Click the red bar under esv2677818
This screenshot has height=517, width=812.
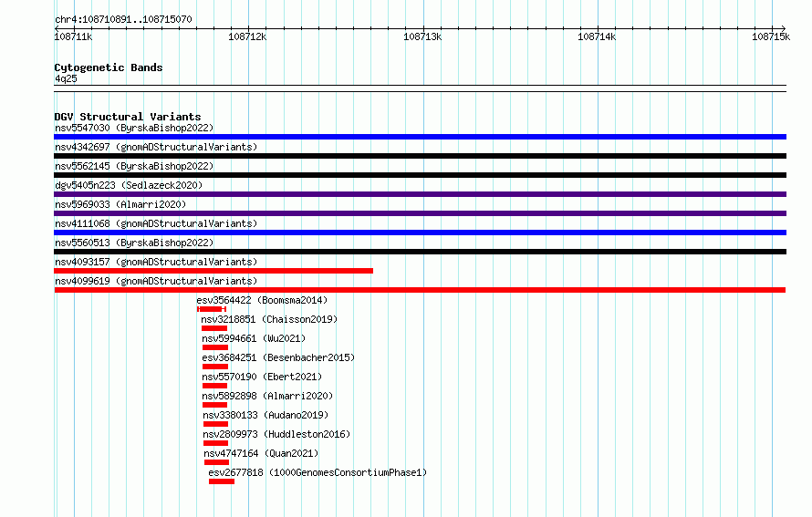click(222, 481)
